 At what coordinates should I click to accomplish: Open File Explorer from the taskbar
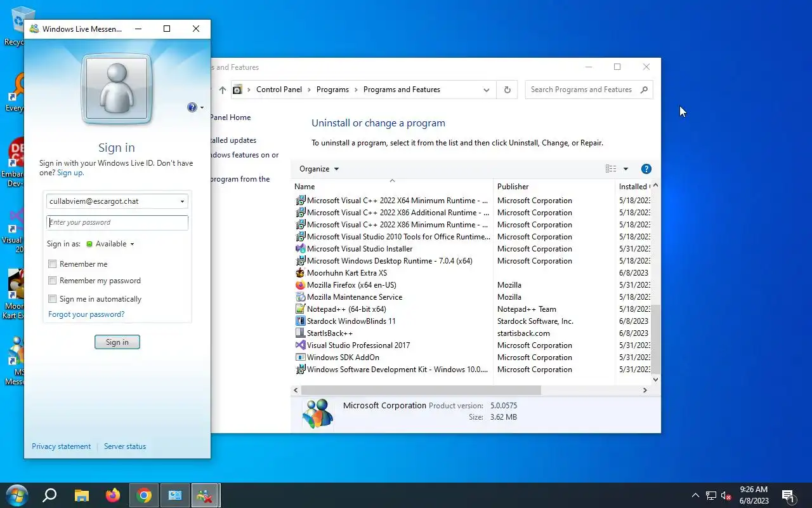tap(81, 495)
